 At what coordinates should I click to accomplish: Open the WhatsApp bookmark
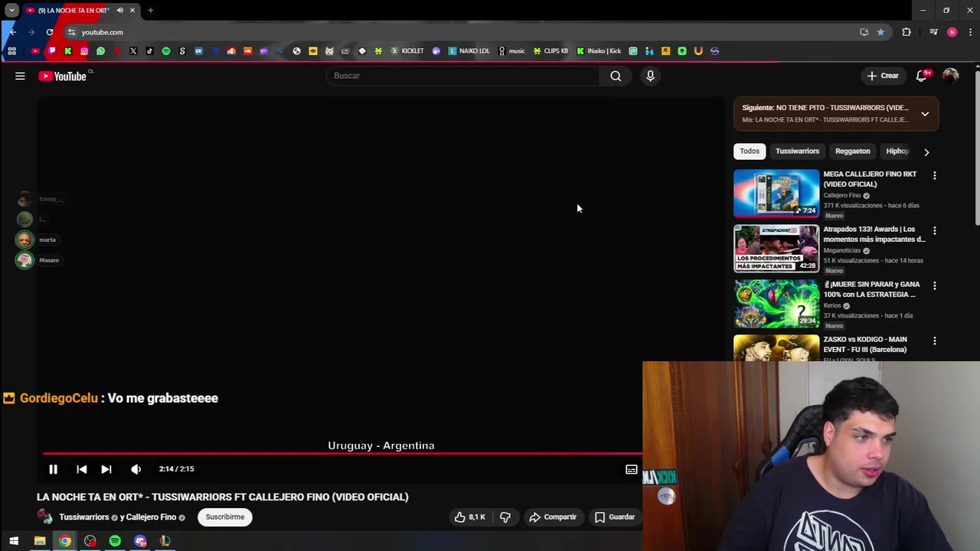[x=100, y=51]
